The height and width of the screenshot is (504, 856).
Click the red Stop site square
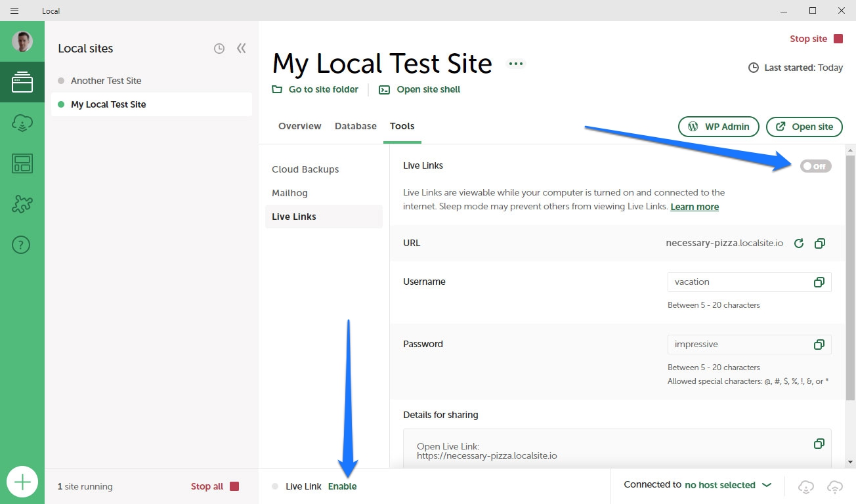pos(838,39)
